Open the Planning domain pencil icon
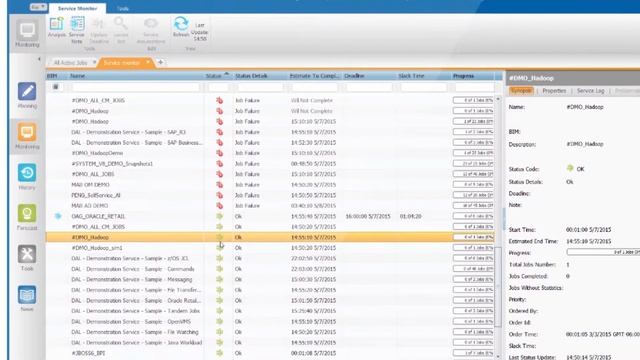The width and height of the screenshot is (640, 360). [27, 91]
